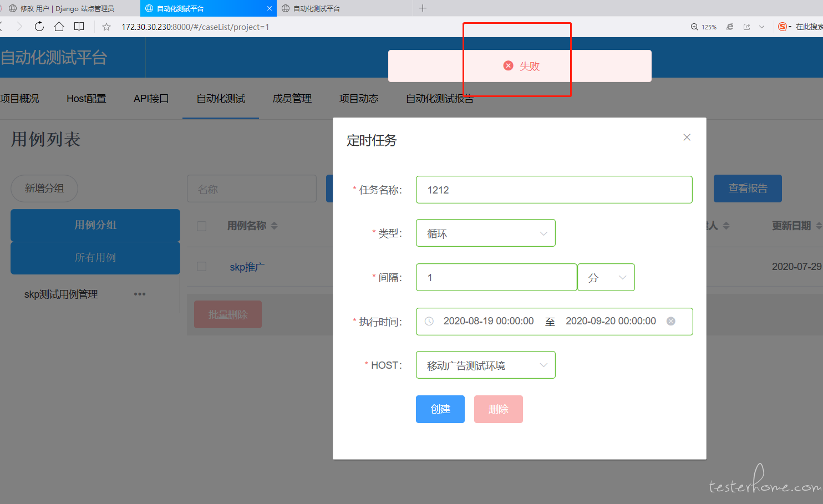Click the 间隔 number input
Screen dimensions: 823x504
[496, 277]
